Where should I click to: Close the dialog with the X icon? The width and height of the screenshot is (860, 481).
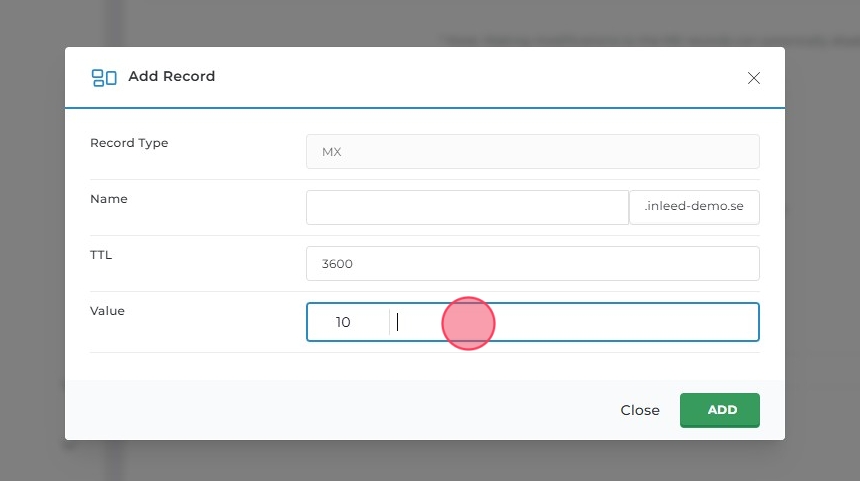[x=754, y=78]
